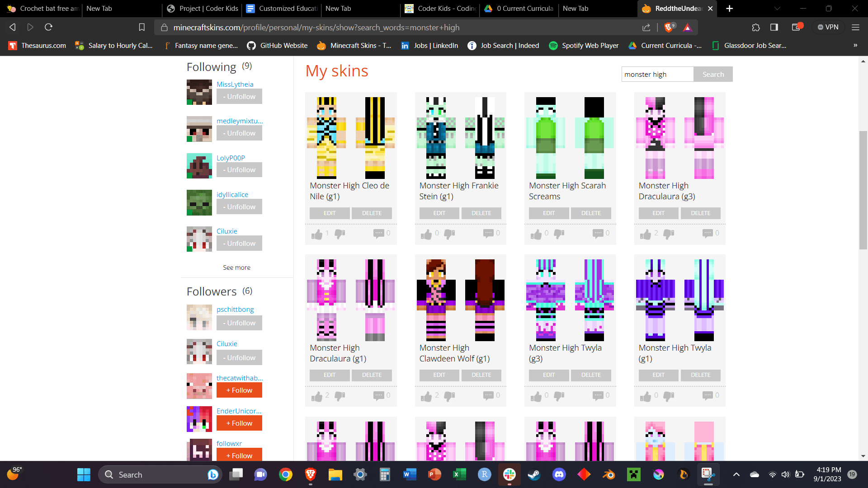Click the upvote thumb on Monster High Draculaura g3
868x488 pixels.
[x=646, y=234]
